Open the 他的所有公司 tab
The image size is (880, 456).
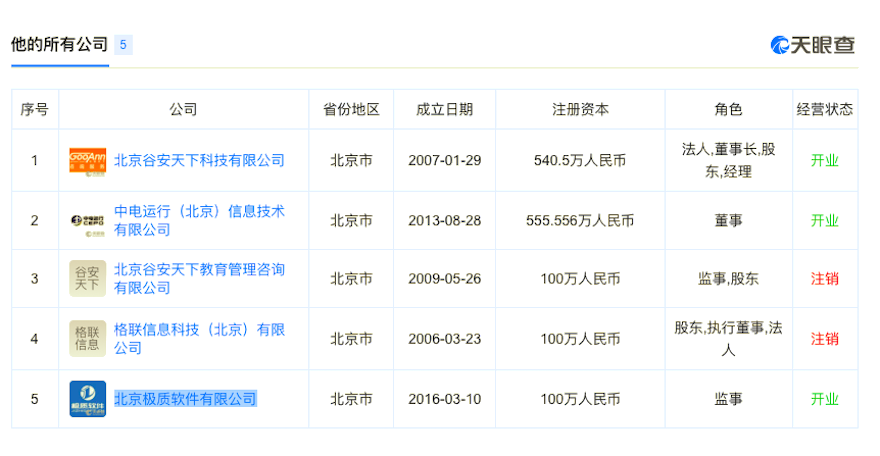59,44
